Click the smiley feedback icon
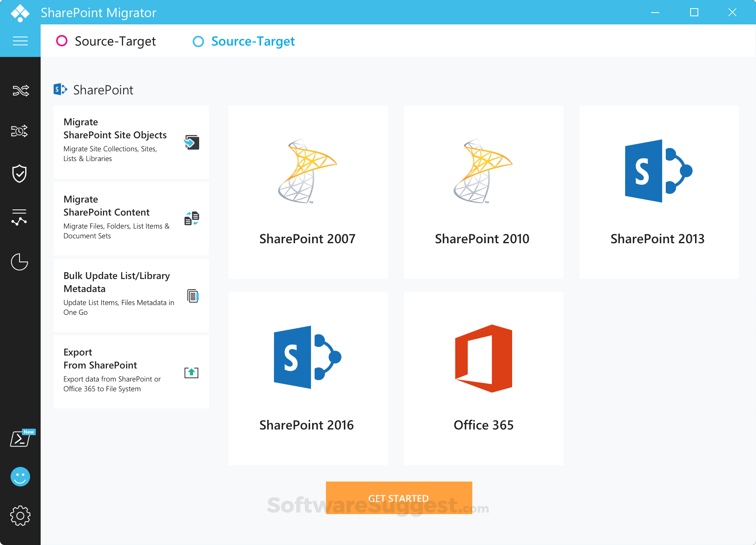 click(20, 476)
